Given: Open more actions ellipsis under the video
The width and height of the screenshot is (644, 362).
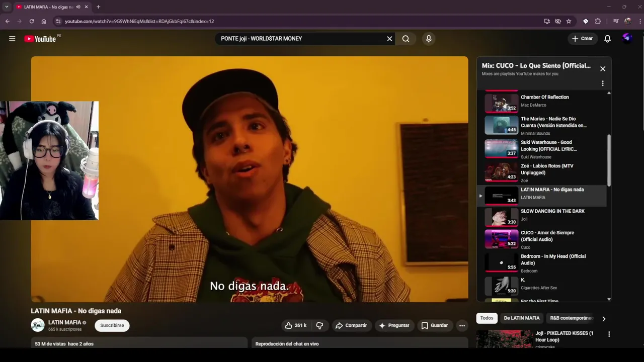Looking at the screenshot, I should coord(462,326).
